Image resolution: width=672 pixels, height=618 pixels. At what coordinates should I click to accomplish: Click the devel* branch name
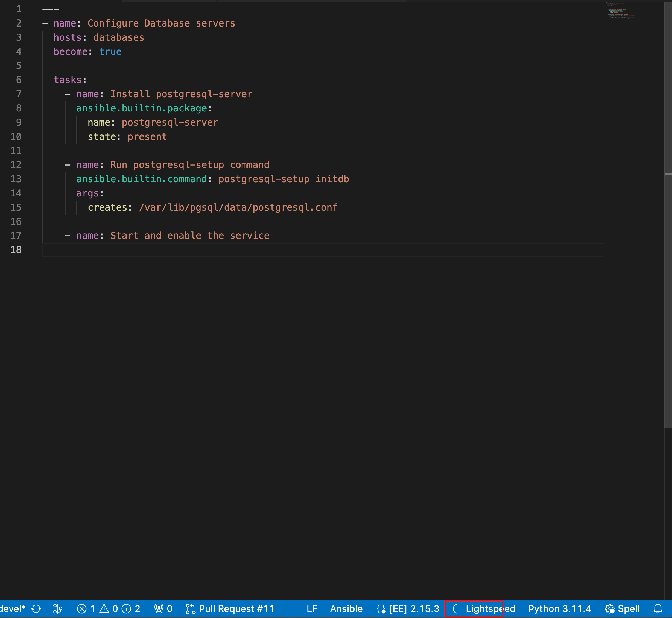13,609
